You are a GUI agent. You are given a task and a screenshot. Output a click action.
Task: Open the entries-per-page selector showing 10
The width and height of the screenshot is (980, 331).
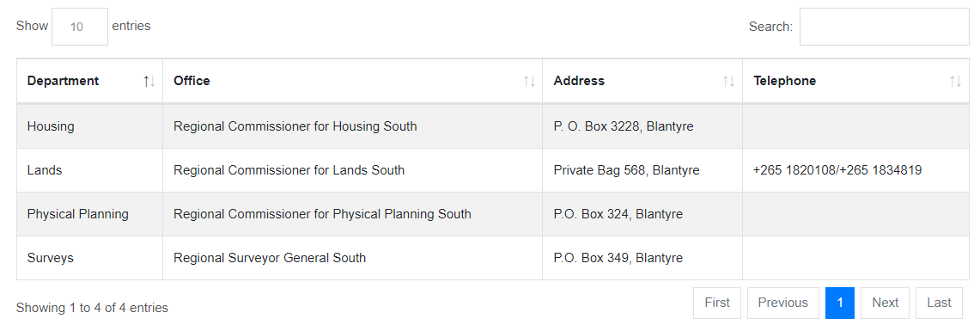click(x=79, y=27)
